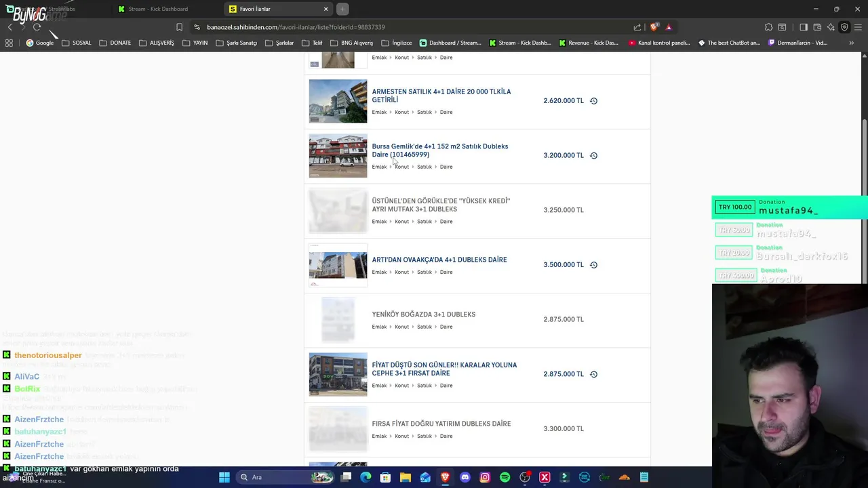The image size is (868, 488).
Task: Show price history for the 3.500.000 TL listing
Action: tap(593, 265)
